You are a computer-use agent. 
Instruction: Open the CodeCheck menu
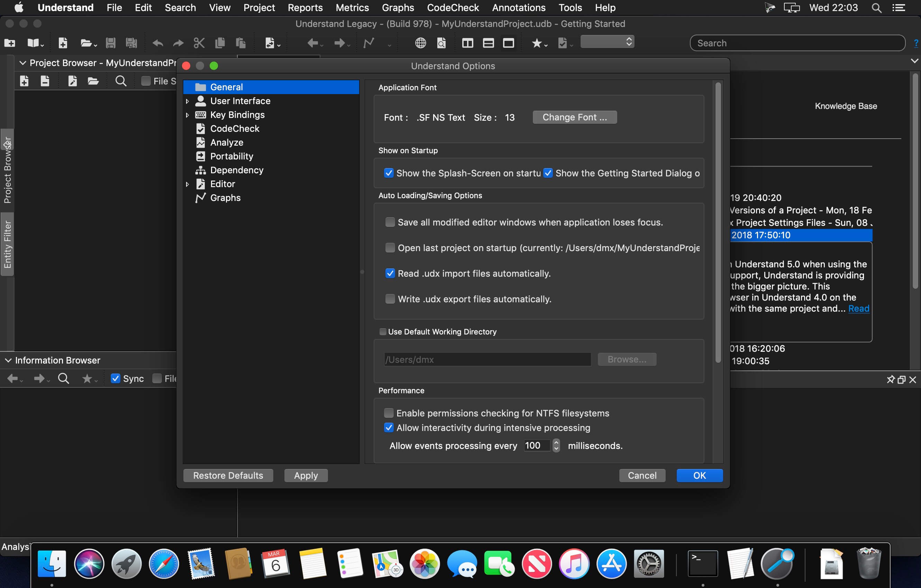pyautogui.click(x=453, y=8)
